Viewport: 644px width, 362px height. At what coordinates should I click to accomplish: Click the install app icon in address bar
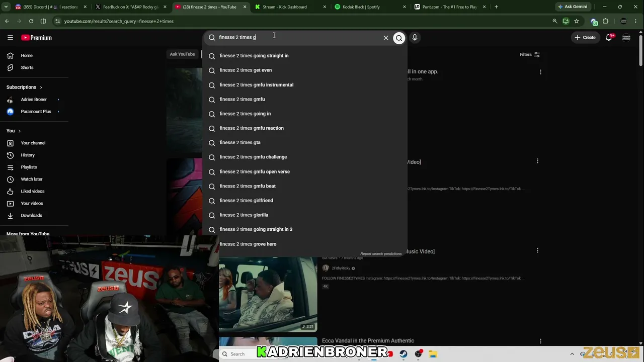[x=566, y=21]
